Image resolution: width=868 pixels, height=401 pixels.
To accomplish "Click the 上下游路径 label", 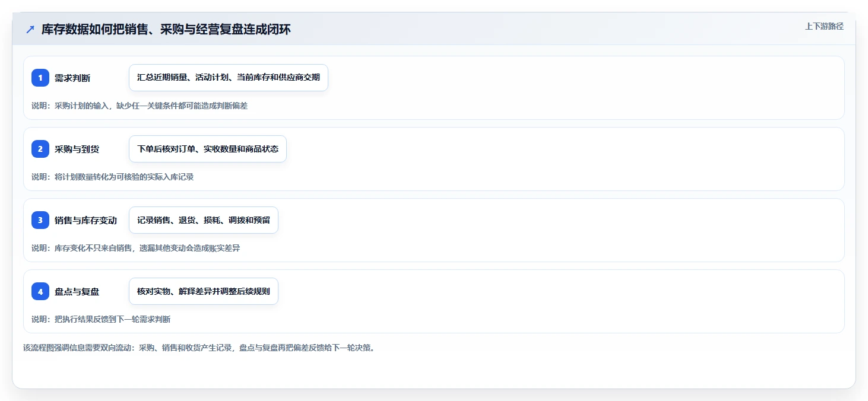I will pyautogui.click(x=824, y=26).
